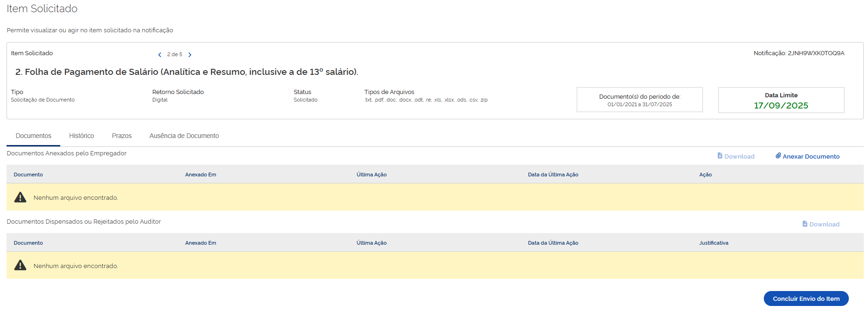Click the allowed file types list text
Viewport: 868px width, 313px height.
click(x=426, y=100)
